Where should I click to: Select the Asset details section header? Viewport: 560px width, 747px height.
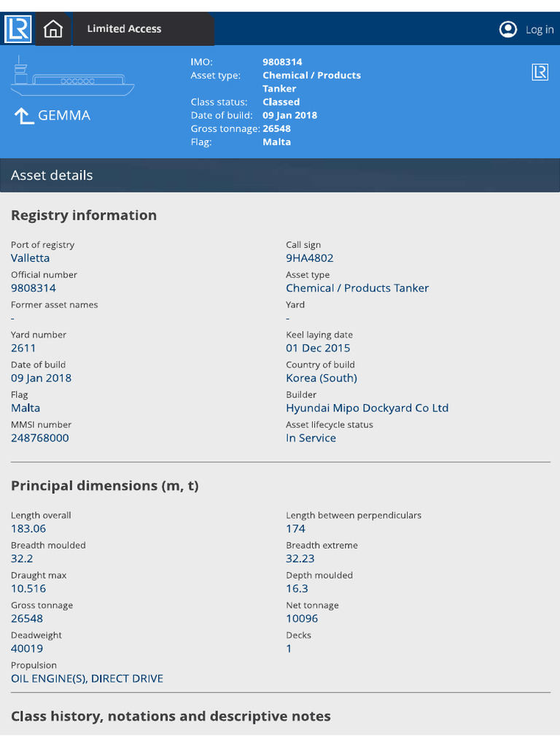pyautogui.click(x=52, y=175)
